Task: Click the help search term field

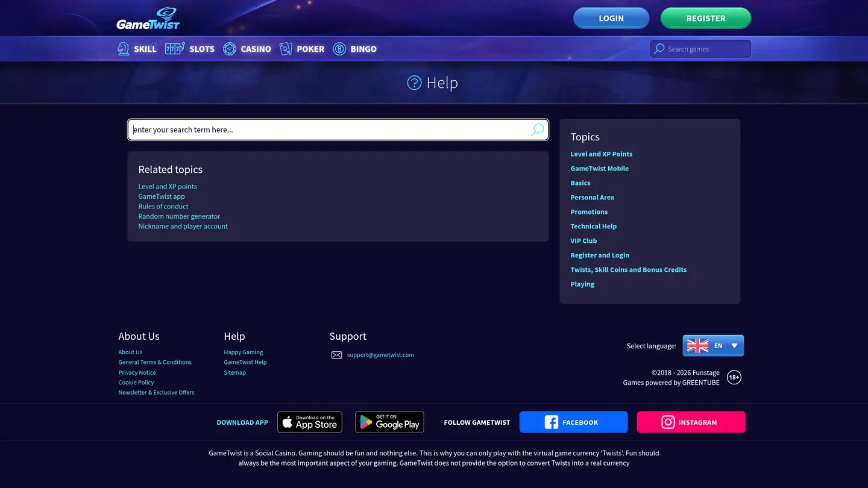Action: (x=338, y=130)
